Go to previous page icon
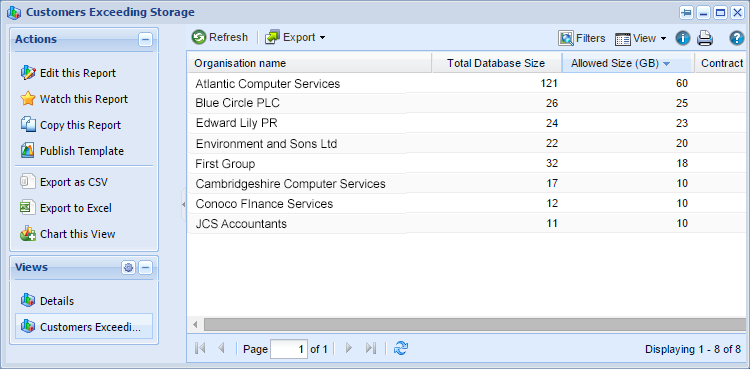The width and height of the screenshot is (750, 369). tap(221, 348)
